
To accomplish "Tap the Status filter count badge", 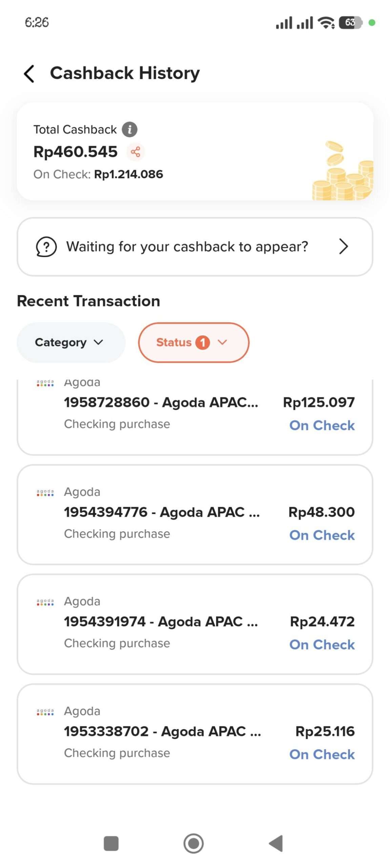I will pos(203,342).
